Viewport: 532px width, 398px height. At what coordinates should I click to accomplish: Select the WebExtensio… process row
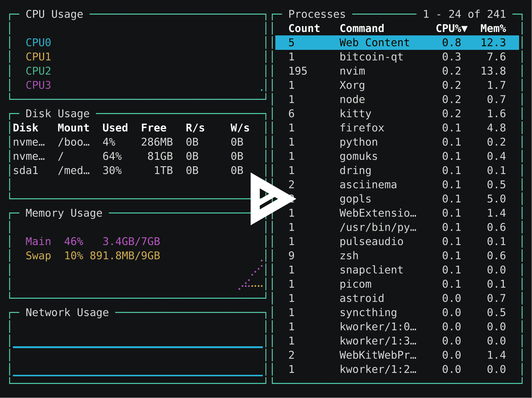tap(397, 213)
